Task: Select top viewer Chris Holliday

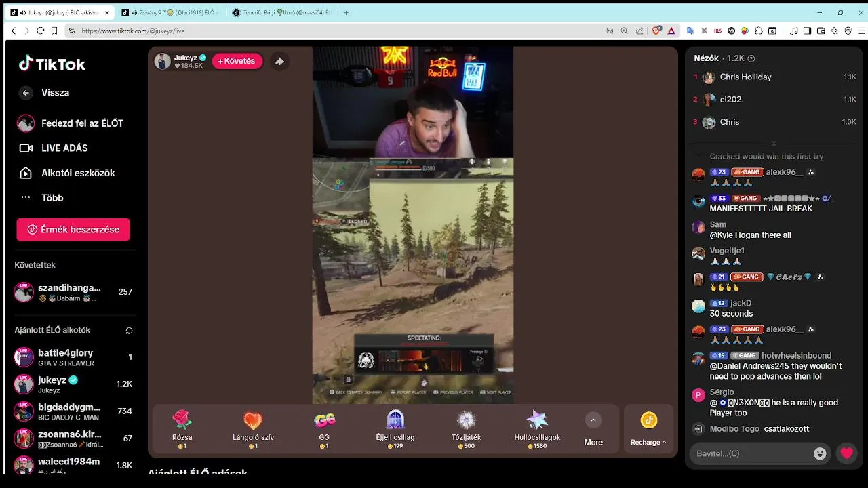Action: click(774, 77)
